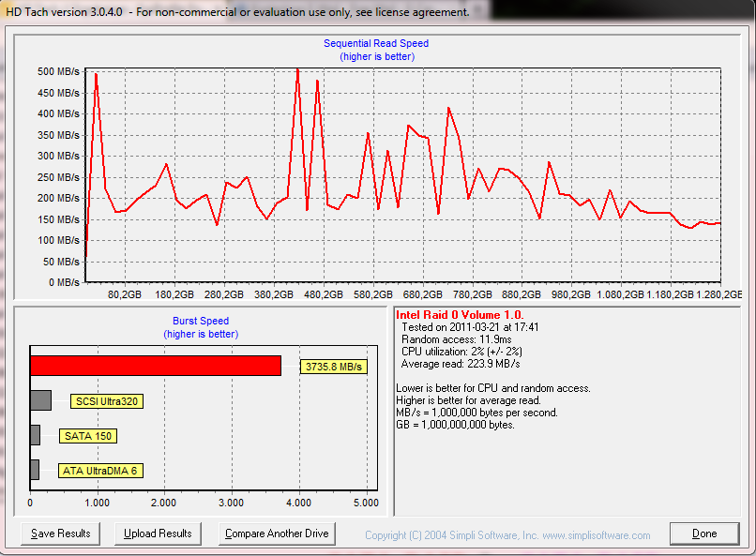Click the 250 MB/s axis label
The image size is (756, 556).
[58, 177]
